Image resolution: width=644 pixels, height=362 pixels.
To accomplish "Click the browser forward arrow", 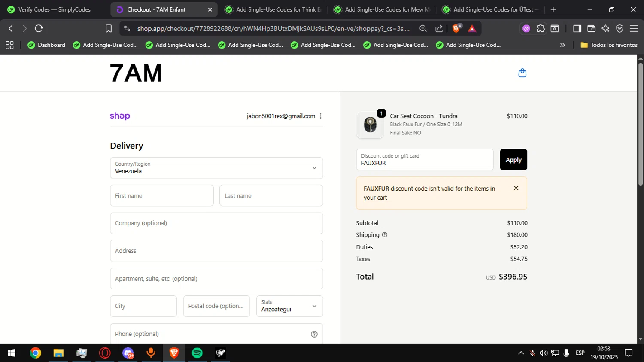I will (x=24, y=28).
